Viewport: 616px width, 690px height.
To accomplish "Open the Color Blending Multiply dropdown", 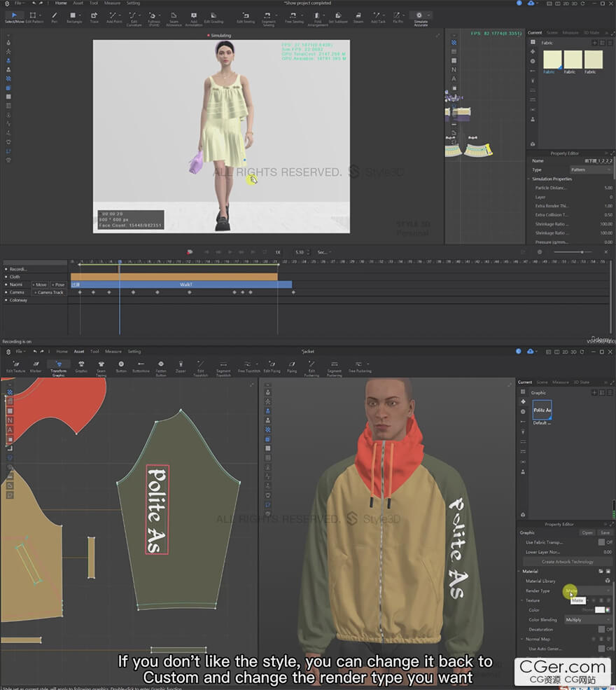I will 587,619.
